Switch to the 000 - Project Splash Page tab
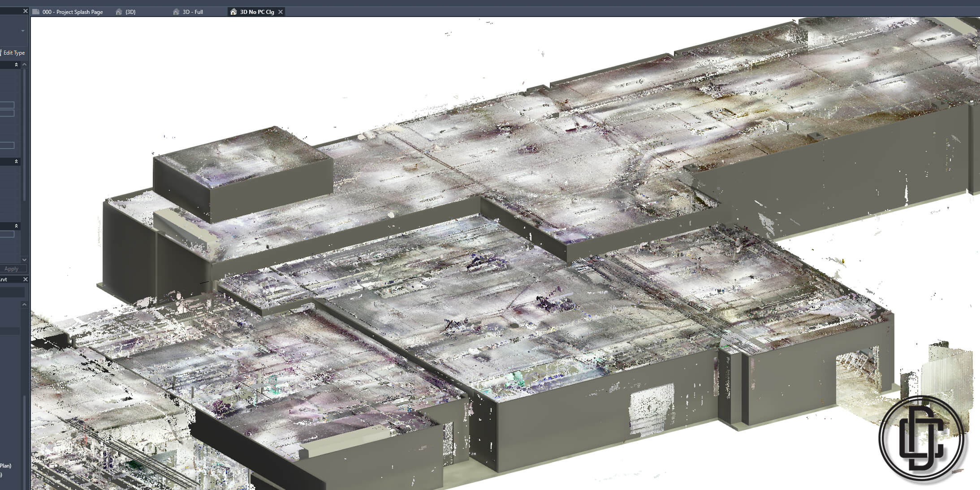This screenshot has height=490, width=980. [x=72, y=12]
